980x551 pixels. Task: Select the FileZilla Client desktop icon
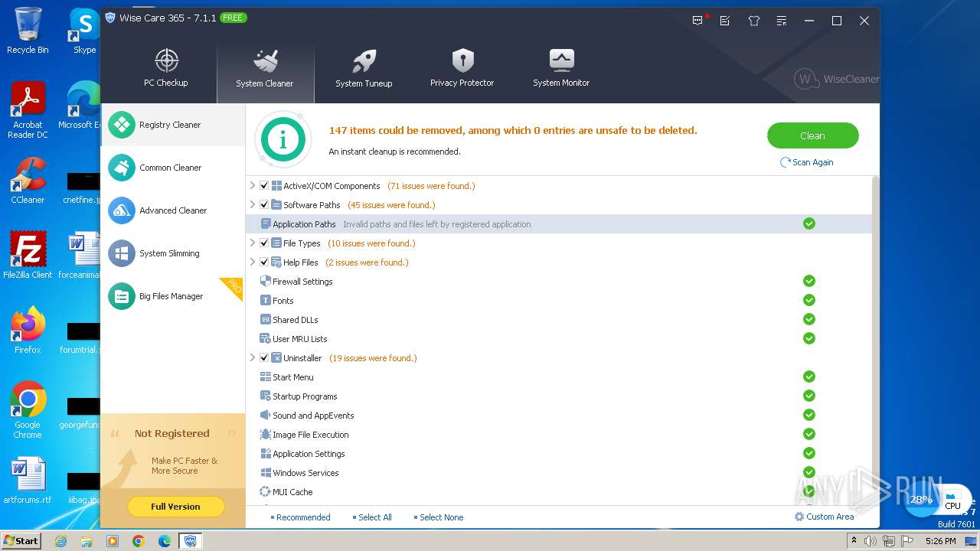tap(28, 255)
